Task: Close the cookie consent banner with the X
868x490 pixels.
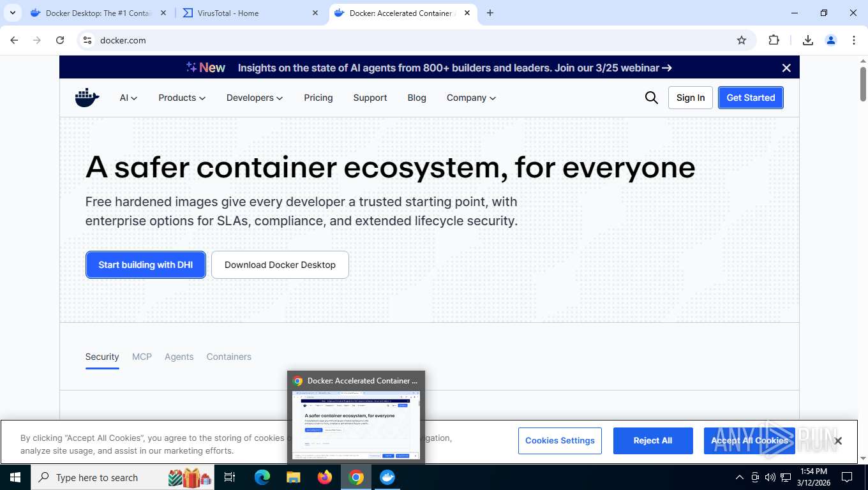Action: [838, 441]
